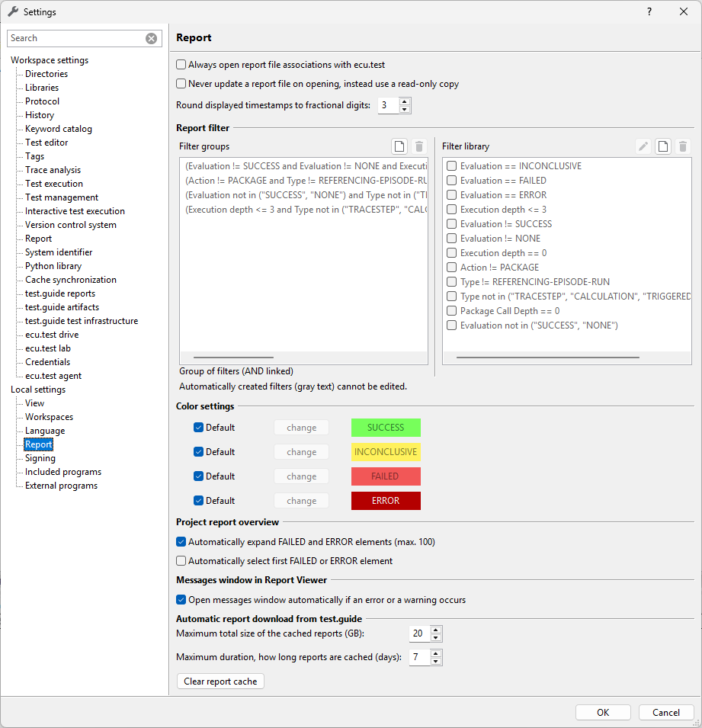Uncheck Default for ERROR color
Viewport: 702px width, 728px height.
click(198, 501)
